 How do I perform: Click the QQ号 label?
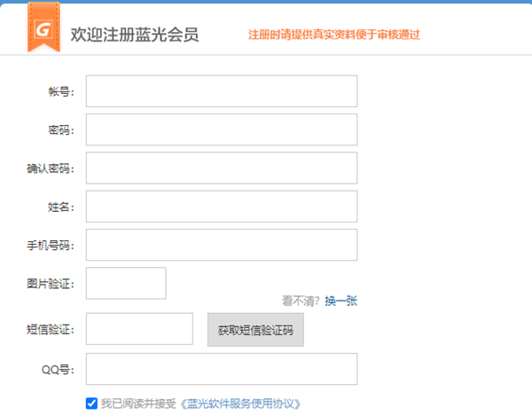tap(58, 369)
